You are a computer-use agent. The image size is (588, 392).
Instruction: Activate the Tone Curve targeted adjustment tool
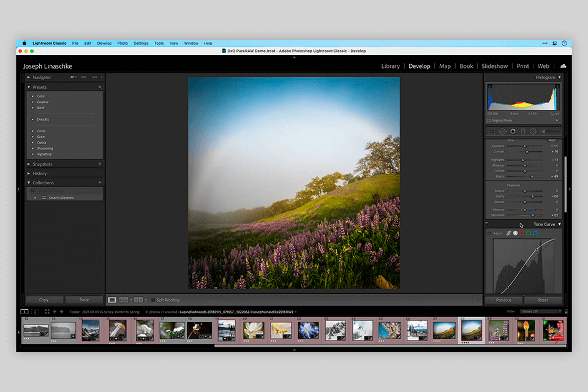point(489,233)
